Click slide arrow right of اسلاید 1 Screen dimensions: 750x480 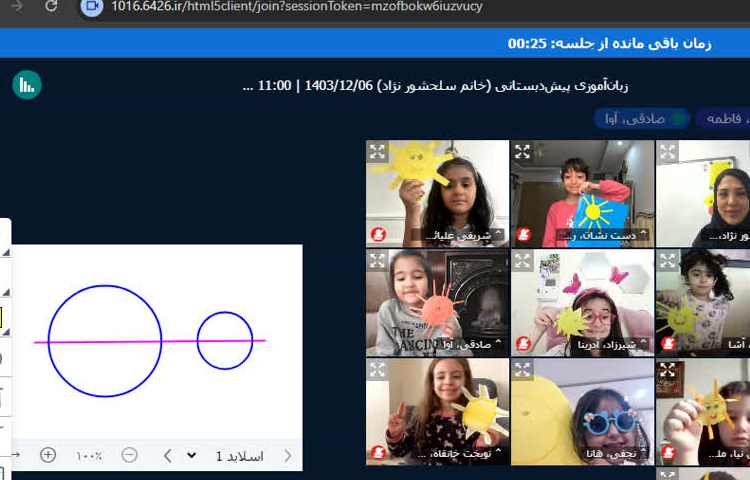[288, 455]
